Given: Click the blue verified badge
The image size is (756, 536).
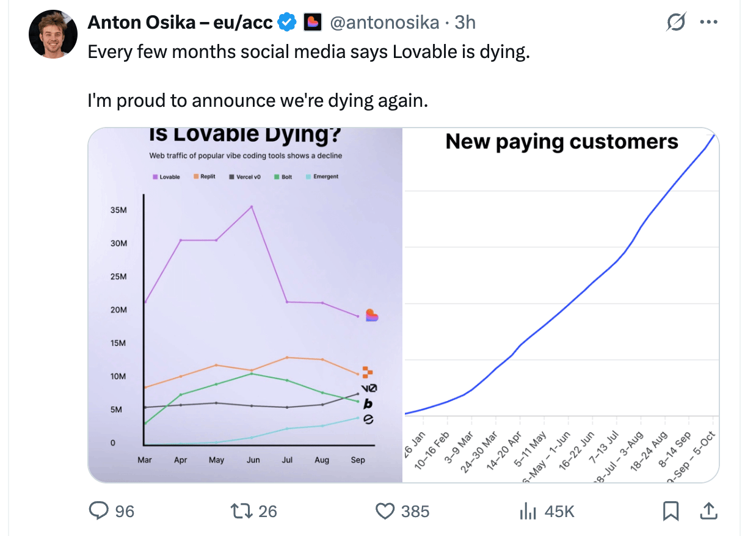Looking at the screenshot, I should (x=287, y=23).
